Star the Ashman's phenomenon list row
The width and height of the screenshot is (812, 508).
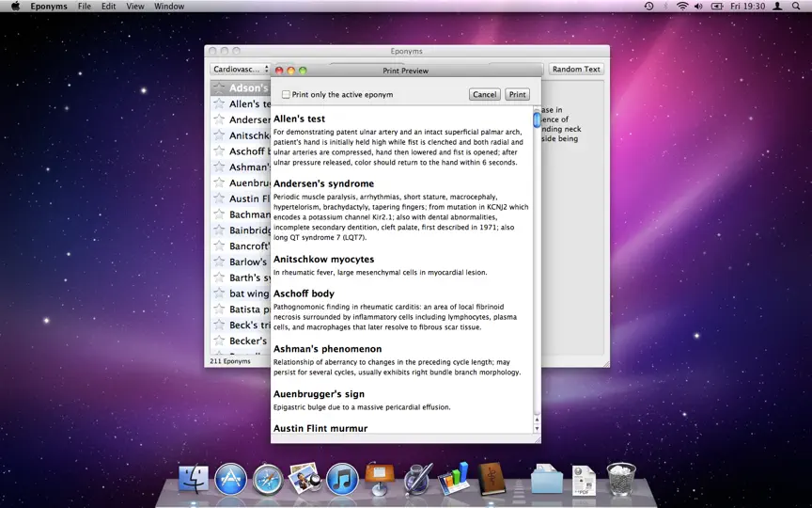click(x=220, y=167)
